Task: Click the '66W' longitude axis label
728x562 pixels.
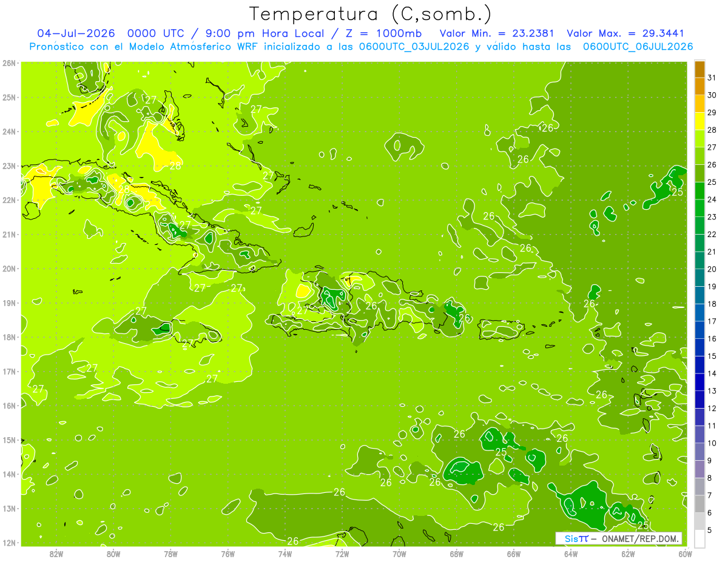Action: click(x=514, y=554)
